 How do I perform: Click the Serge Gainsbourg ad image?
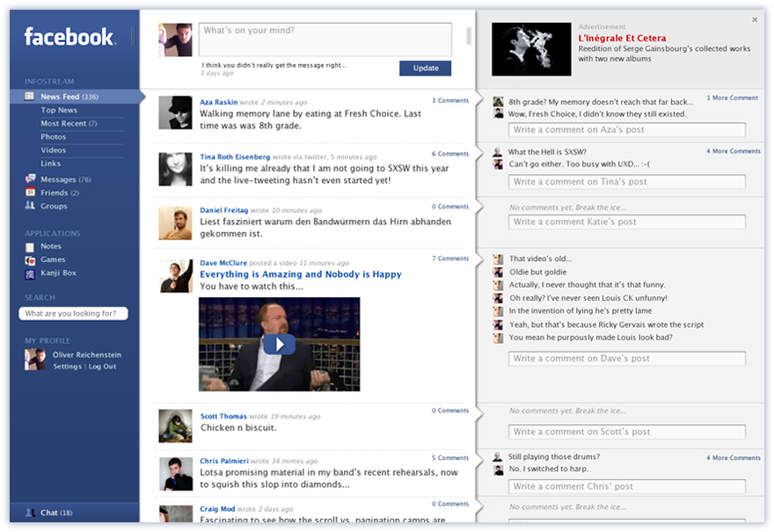(531, 49)
